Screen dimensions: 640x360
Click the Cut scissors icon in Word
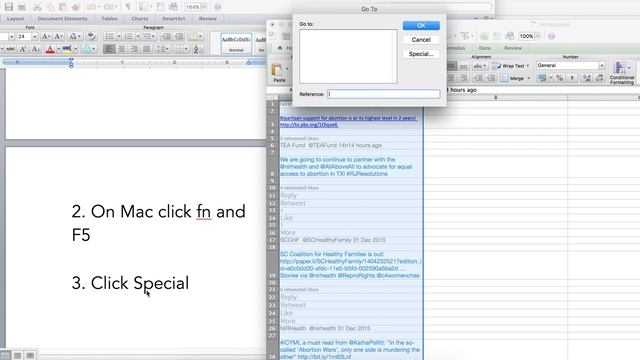point(37,7)
